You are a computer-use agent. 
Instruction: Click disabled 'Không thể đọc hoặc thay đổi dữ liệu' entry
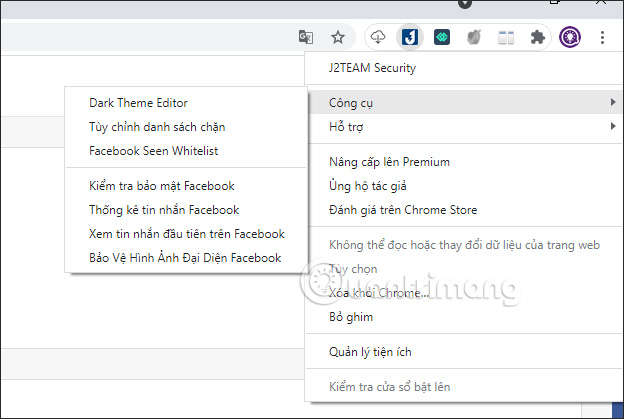[x=464, y=245]
